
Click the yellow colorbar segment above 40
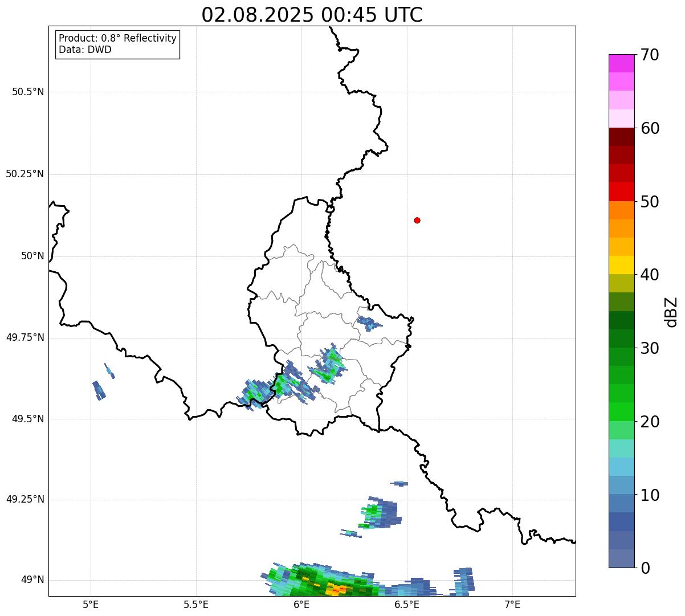point(621,265)
